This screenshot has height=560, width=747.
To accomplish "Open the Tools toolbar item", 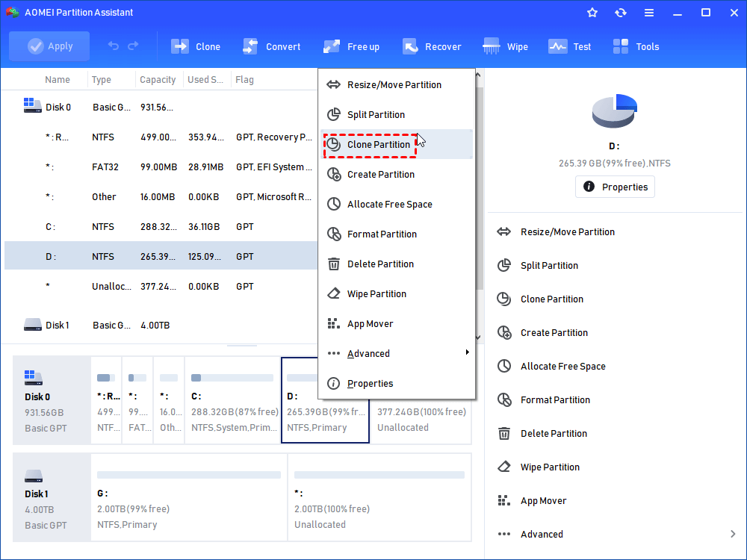I will click(x=636, y=46).
